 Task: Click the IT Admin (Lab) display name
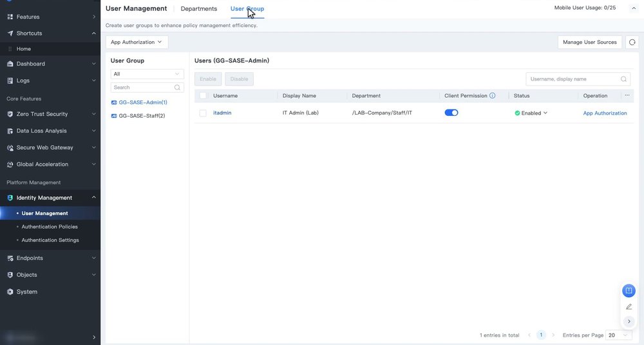coord(300,113)
